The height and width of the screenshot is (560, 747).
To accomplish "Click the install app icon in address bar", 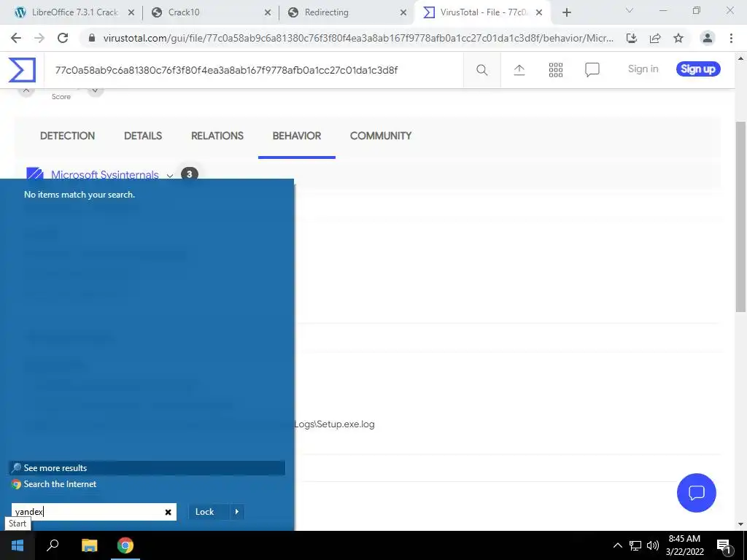I will 632,38.
